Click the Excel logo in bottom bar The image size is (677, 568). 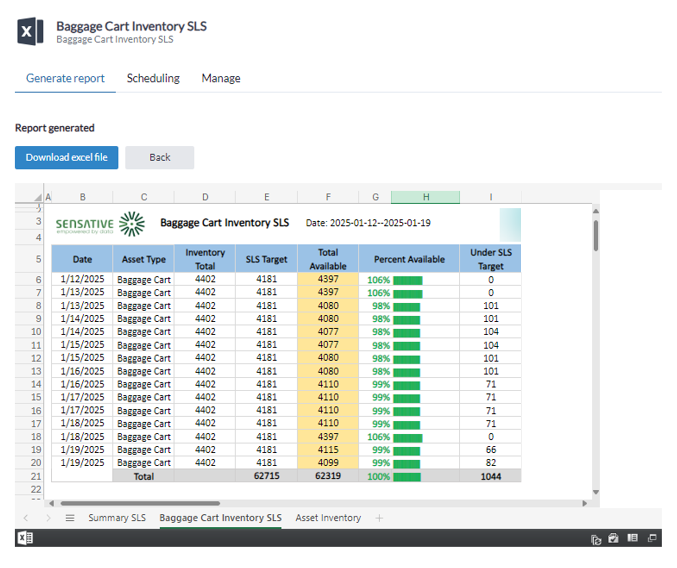pyautogui.click(x=25, y=538)
